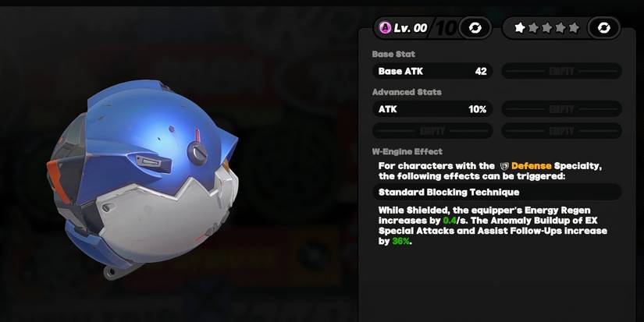Click the empty slot beside Base ATK
This screenshot has width=644, height=322.
561,71
